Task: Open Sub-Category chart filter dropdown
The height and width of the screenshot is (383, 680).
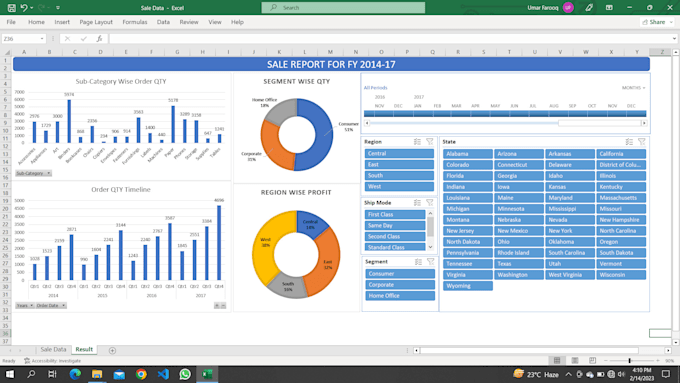Action: 33,173
